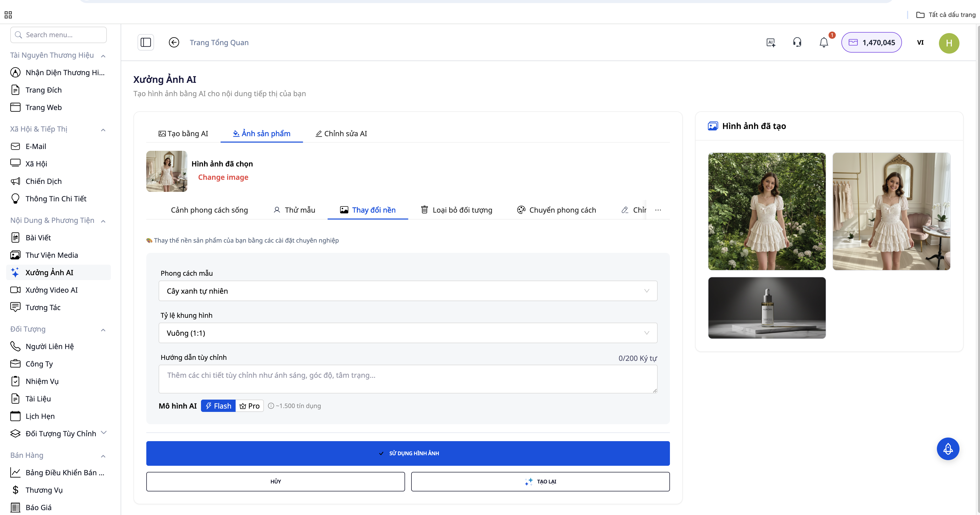Switch language via VI toggle

click(920, 42)
